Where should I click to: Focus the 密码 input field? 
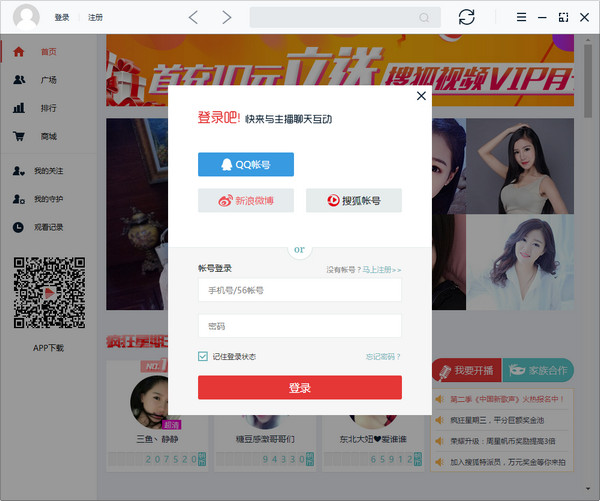click(300, 326)
